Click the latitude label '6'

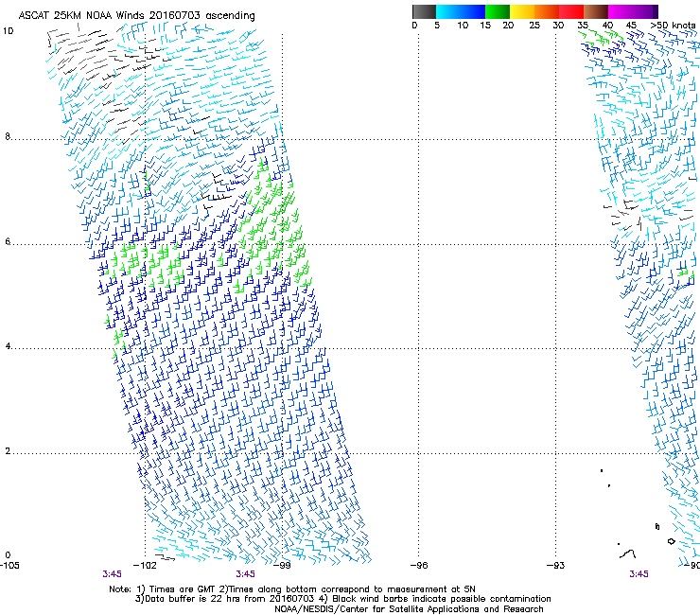[x=8, y=241]
